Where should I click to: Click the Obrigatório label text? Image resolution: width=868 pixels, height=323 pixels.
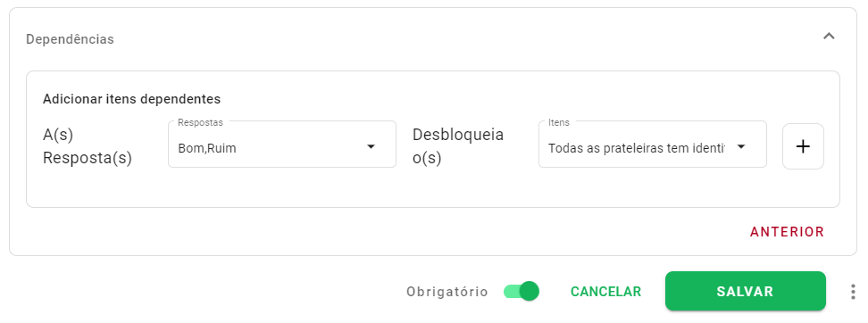447,292
